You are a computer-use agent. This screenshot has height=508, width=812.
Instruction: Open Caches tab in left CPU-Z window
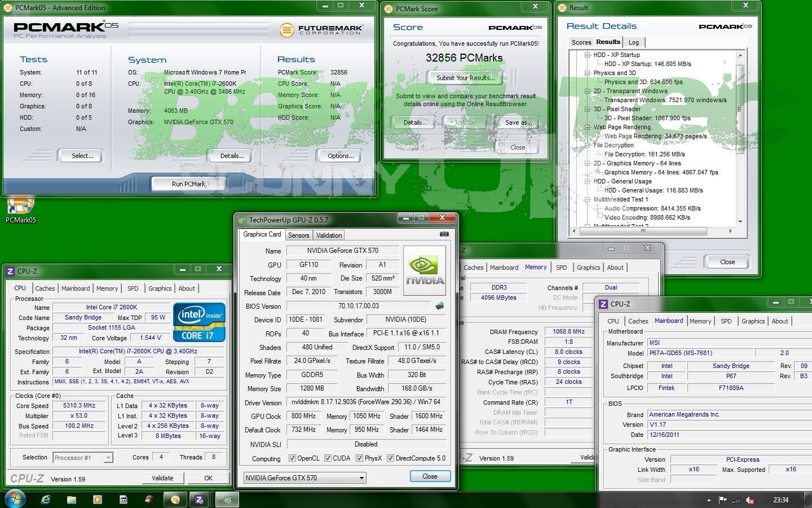point(45,288)
